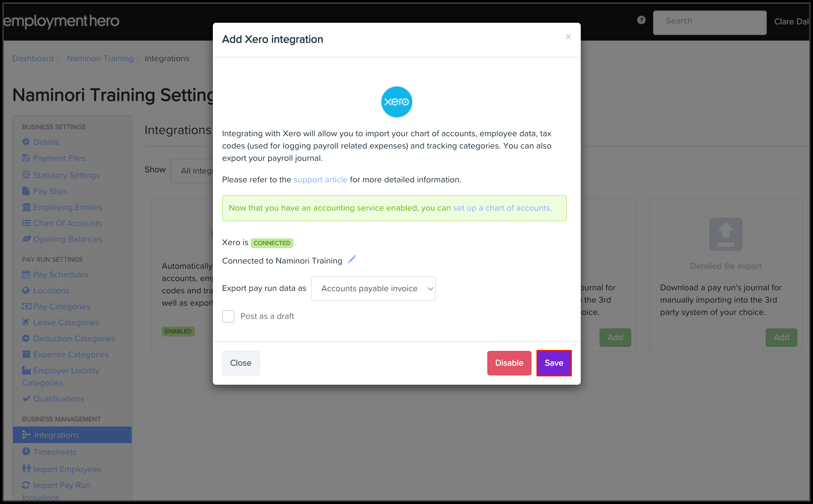Enable the Post as a draft checkbox
The height and width of the screenshot is (504, 813).
click(x=228, y=316)
